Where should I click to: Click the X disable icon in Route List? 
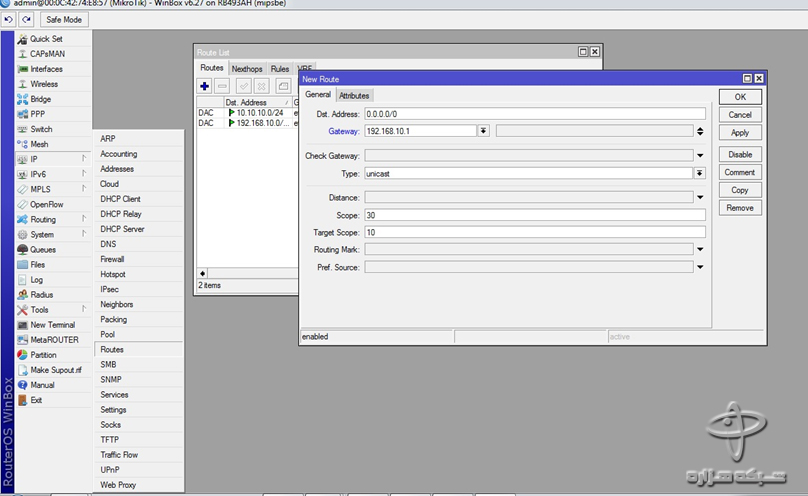[262, 86]
